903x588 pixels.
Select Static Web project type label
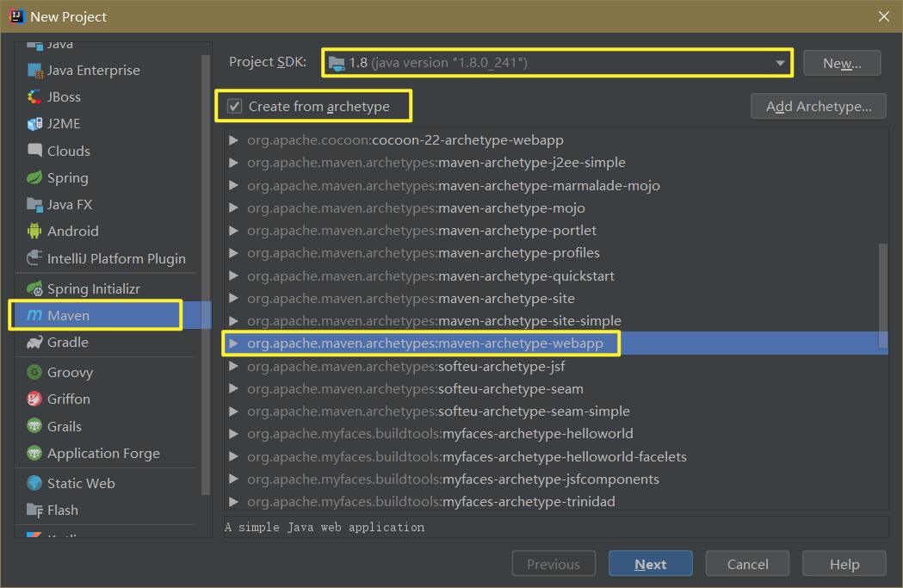point(81,483)
